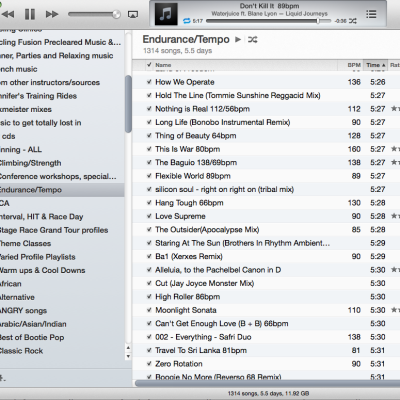Toggle the Moonlight Sonata checkbox

click(x=149, y=310)
